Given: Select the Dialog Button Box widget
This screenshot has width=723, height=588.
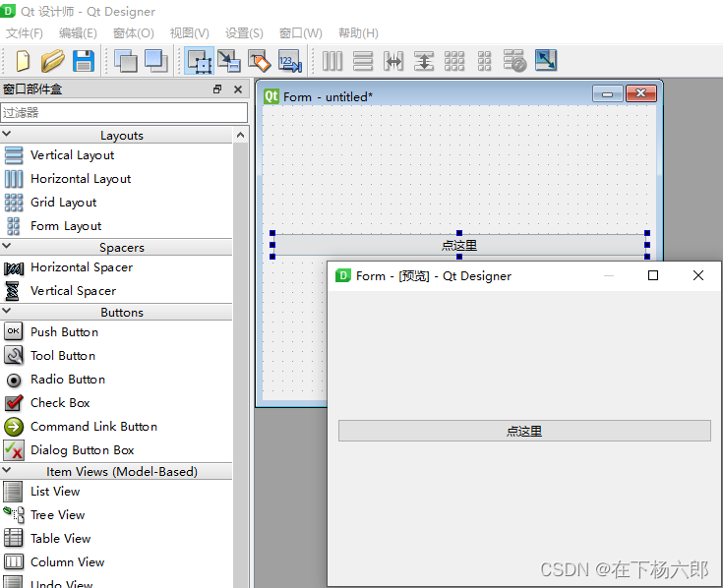Looking at the screenshot, I should pos(116,449).
